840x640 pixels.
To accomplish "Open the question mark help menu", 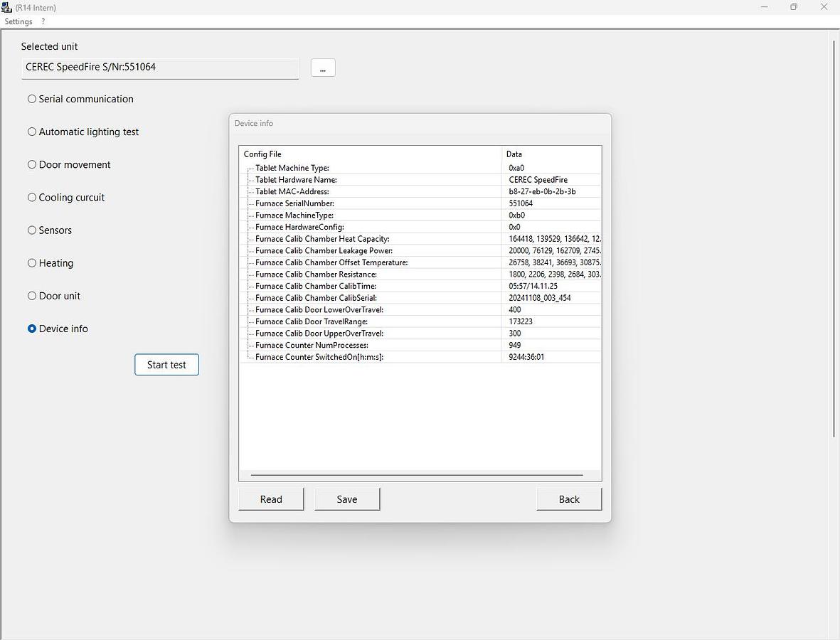I will click(x=43, y=21).
